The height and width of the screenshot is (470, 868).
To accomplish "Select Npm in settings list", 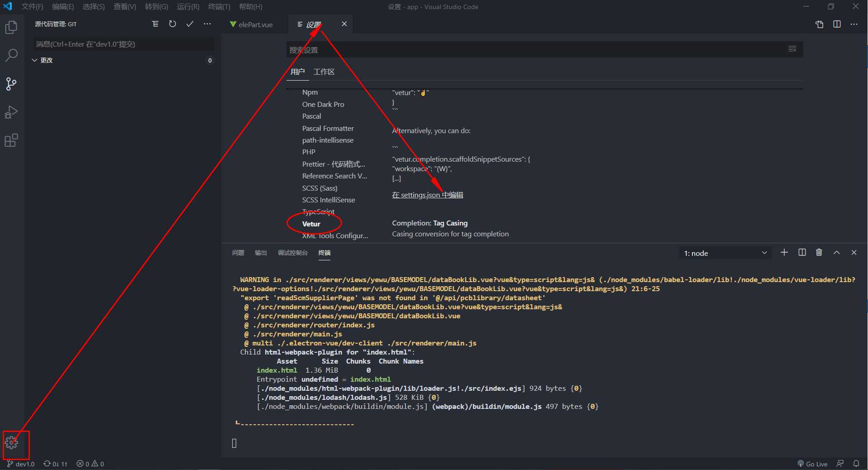I will pos(310,92).
